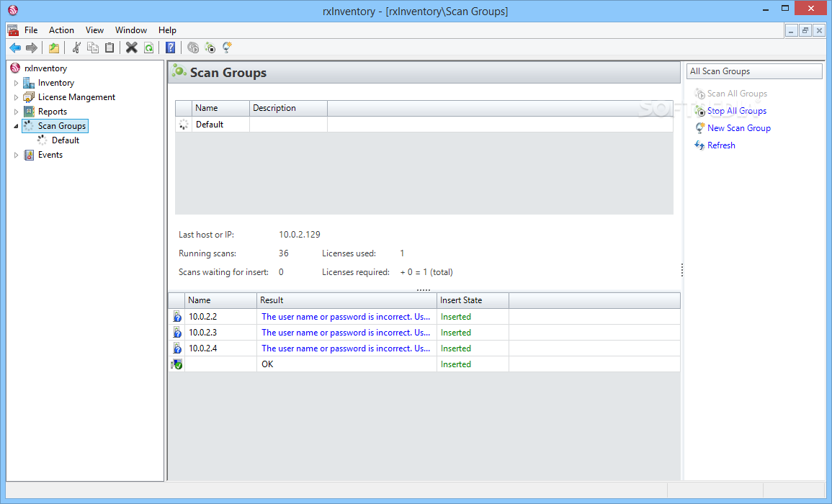The width and height of the screenshot is (832, 504).
Task: Open Help with the question mark icon
Action: point(170,48)
